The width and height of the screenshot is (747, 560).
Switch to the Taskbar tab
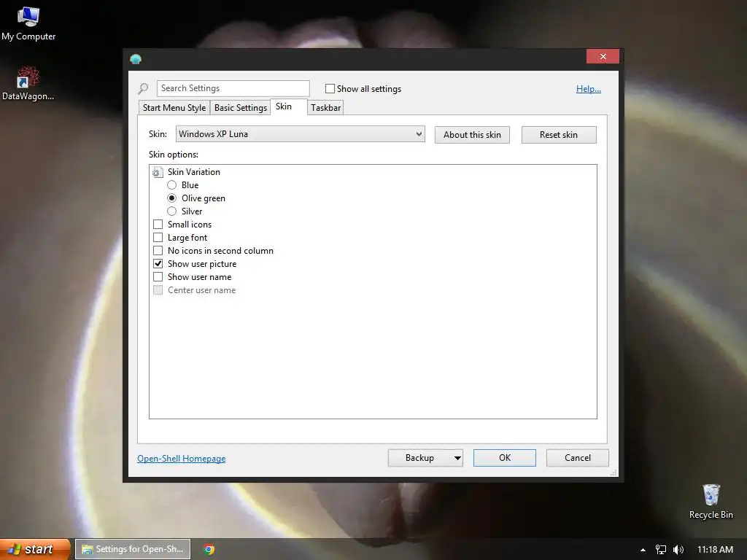(x=325, y=108)
